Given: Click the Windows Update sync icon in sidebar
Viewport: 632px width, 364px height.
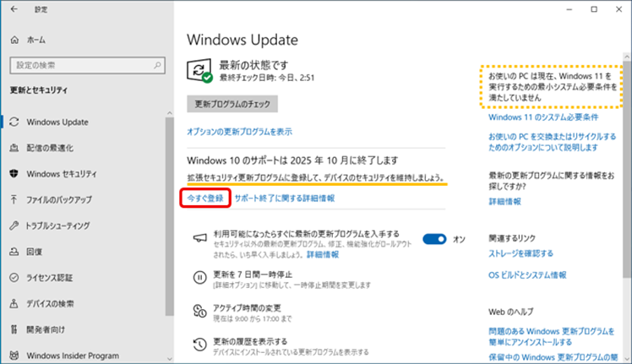Looking at the screenshot, I should pos(14,122).
